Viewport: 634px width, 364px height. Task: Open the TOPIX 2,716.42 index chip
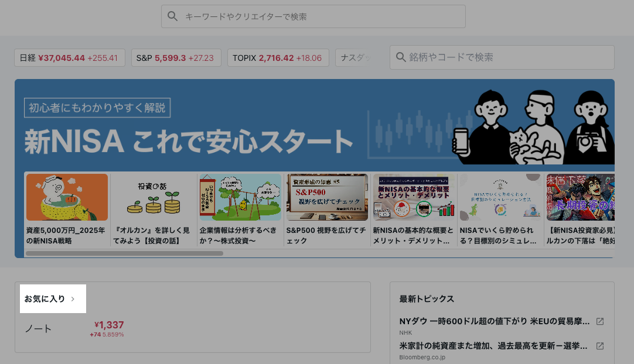[x=278, y=58]
